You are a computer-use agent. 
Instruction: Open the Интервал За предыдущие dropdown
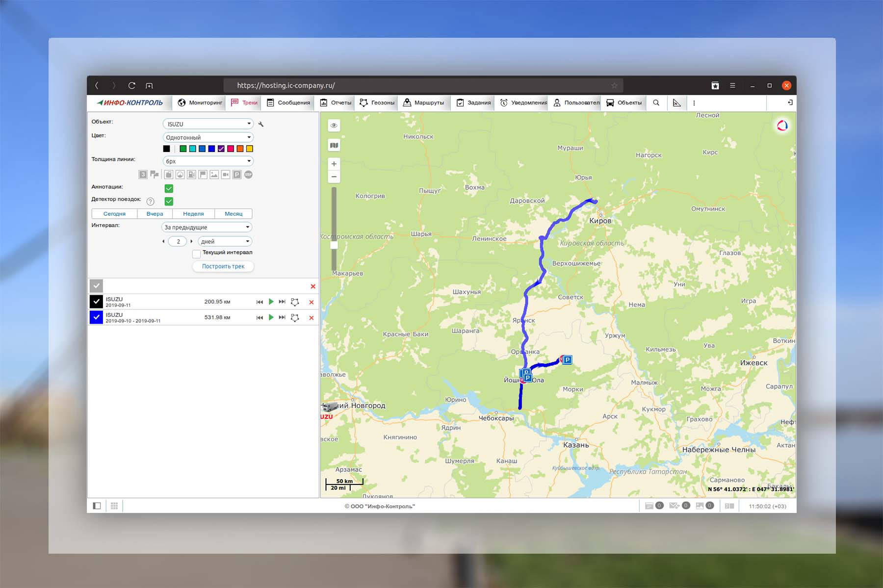pyautogui.click(x=207, y=227)
